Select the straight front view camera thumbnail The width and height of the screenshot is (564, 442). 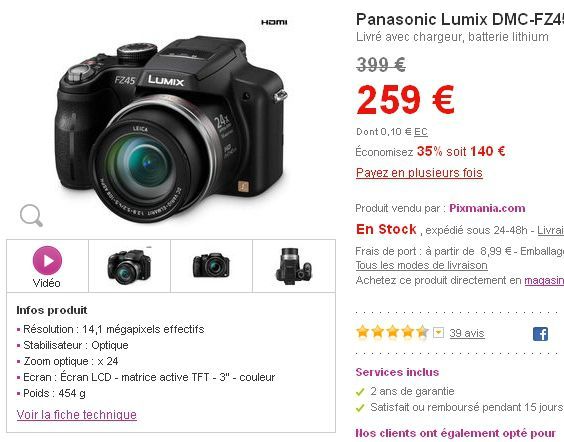(x=212, y=265)
